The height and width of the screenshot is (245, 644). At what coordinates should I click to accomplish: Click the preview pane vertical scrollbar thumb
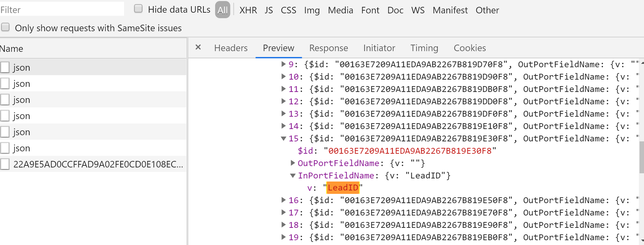pos(641,157)
